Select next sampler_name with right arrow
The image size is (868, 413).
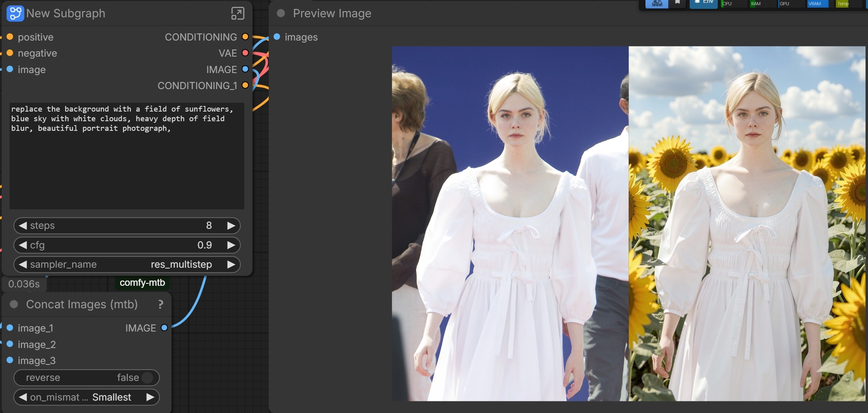point(231,264)
